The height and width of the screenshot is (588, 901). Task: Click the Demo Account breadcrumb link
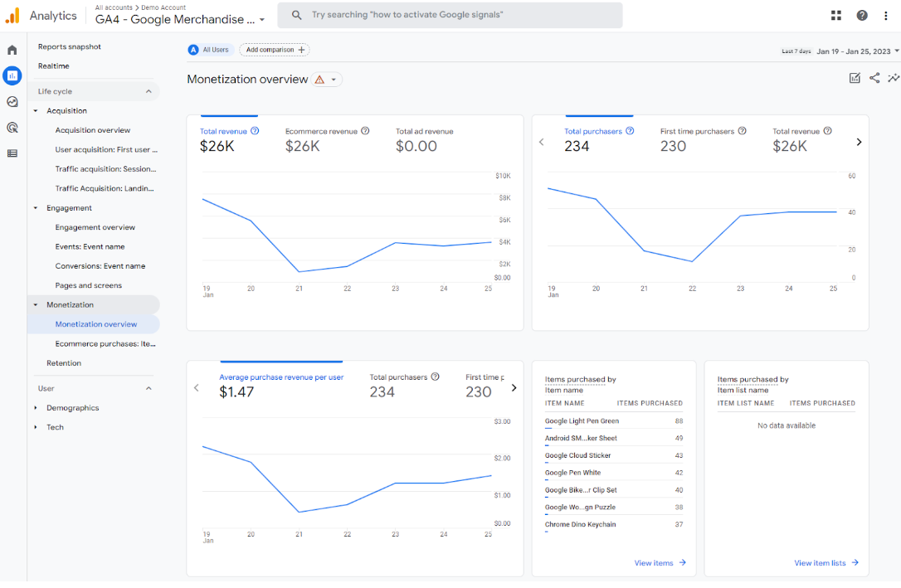coord(163,7)
